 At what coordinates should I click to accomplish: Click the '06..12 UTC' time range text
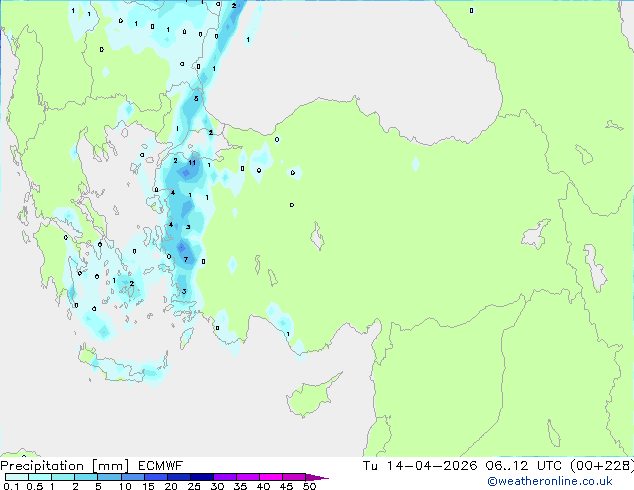coord(524,466)
